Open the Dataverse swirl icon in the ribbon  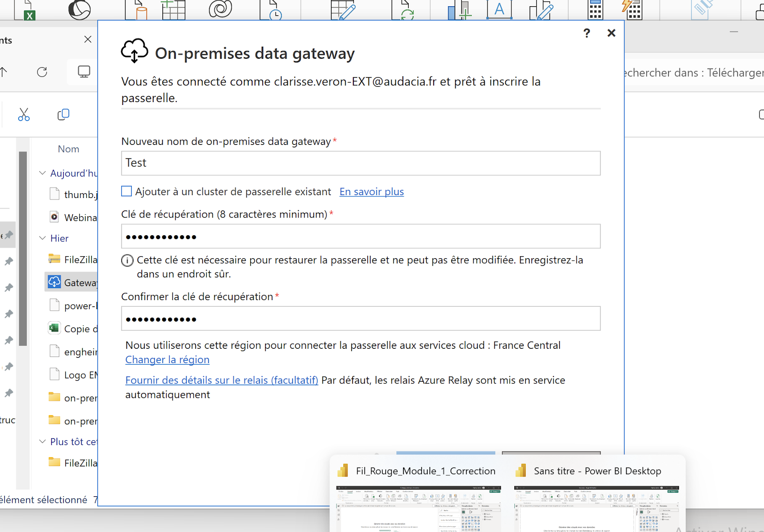(x=221, y=9)
